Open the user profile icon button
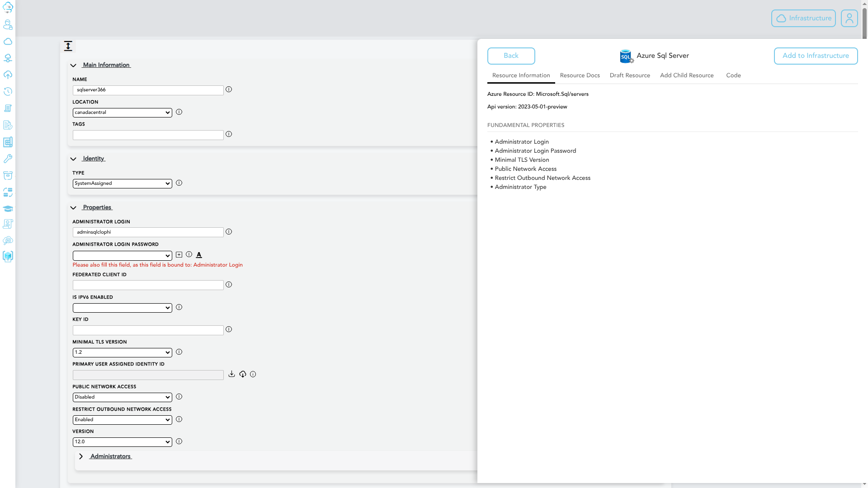Viewport: 868px width, 488px height. [x=849, y=19]
